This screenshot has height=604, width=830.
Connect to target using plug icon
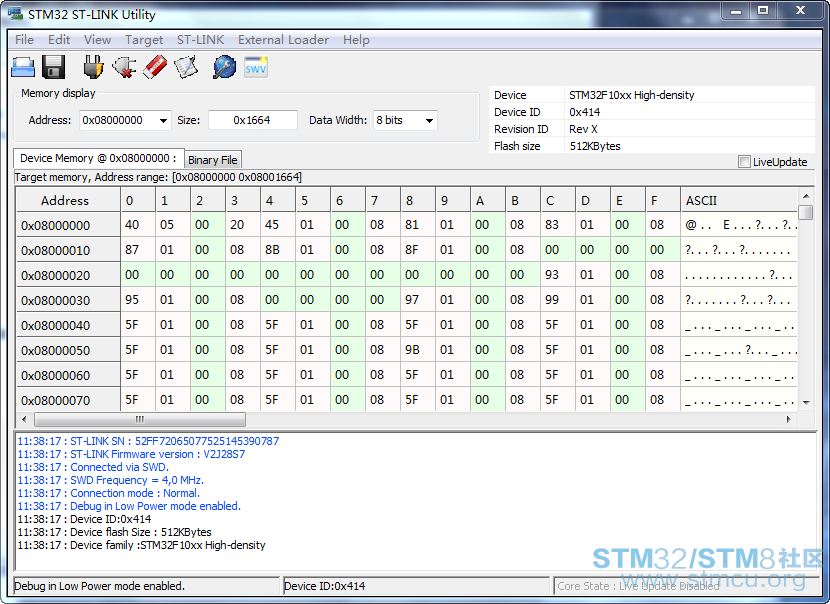click(93, 67)
